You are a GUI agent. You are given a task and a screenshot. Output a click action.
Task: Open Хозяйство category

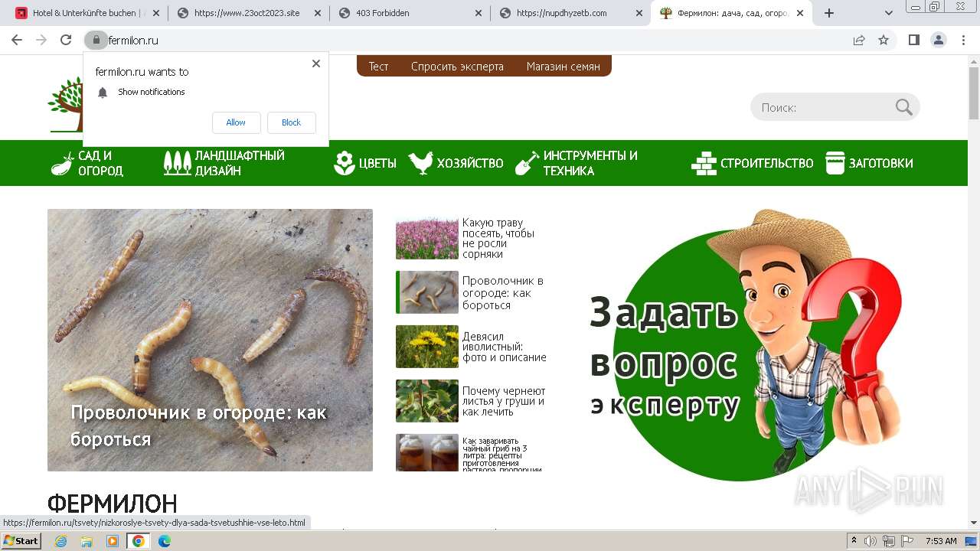point(456,163)
